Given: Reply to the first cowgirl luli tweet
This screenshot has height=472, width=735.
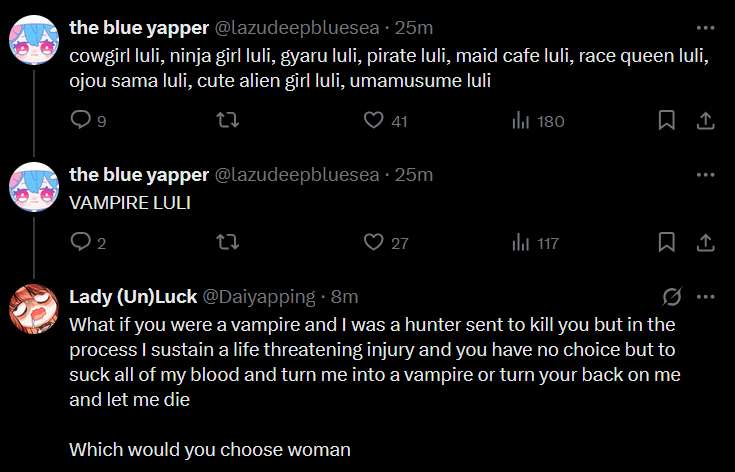Looking at the screenshot, I should tap(80, 121).
